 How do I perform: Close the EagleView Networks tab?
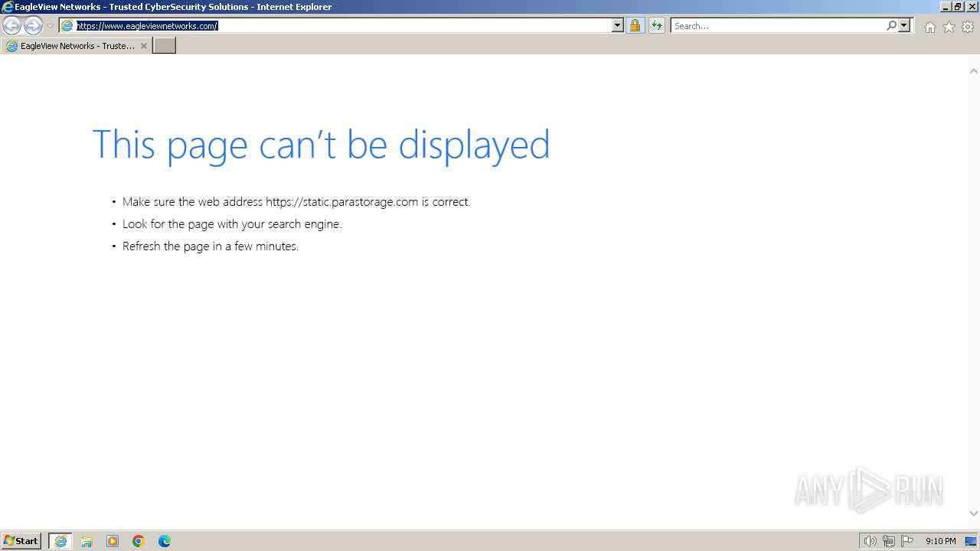point(143,46)
